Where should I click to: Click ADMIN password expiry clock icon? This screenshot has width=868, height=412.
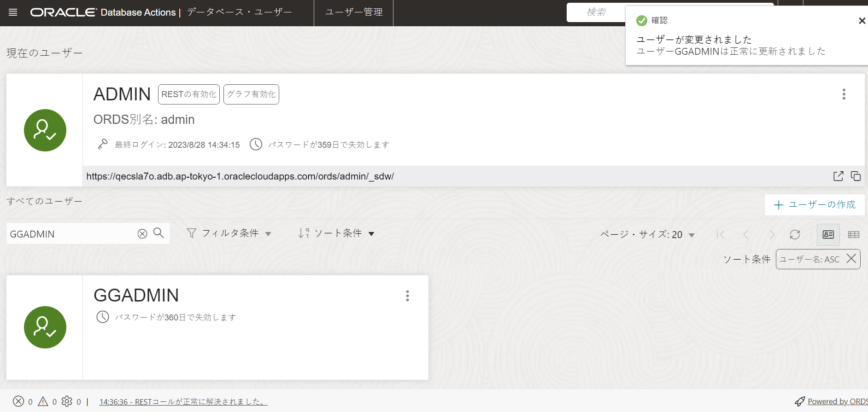pyautogui.click(x=256, y=145)
